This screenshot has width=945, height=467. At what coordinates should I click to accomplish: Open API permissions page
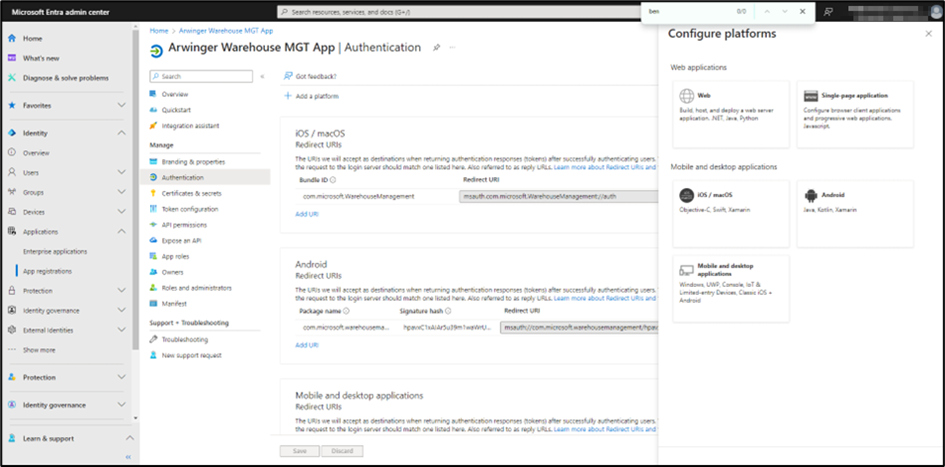[184, 225]
